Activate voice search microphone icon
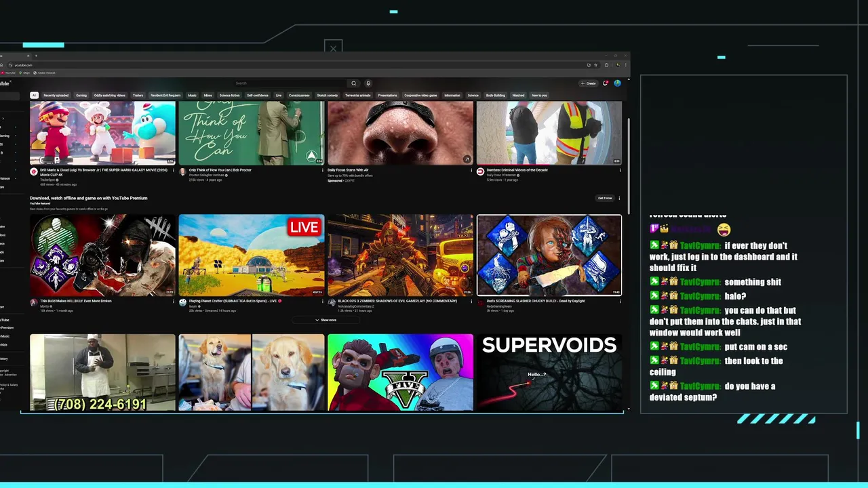This screenshot has width=868, height=488. point(368,83)
